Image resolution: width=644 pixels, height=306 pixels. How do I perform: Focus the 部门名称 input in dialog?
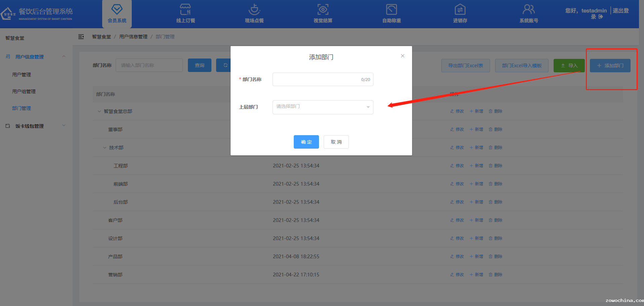(316, 79)
